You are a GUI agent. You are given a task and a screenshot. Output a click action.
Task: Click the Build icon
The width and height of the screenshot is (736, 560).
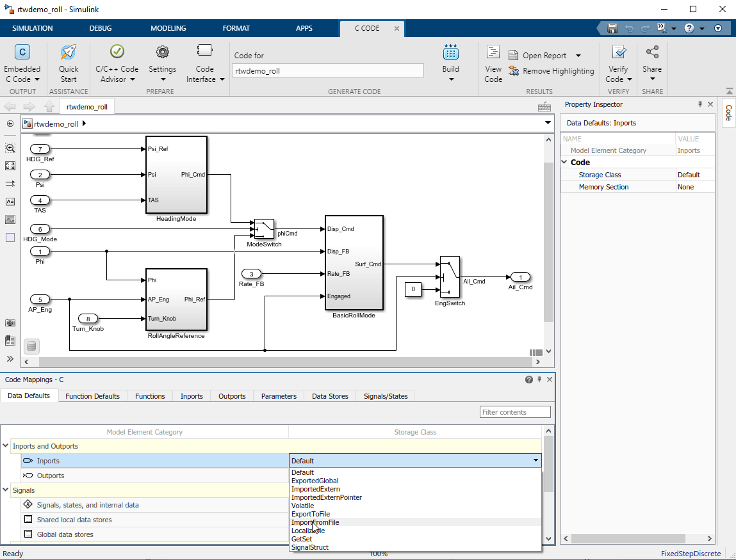[x=450, y=53]
